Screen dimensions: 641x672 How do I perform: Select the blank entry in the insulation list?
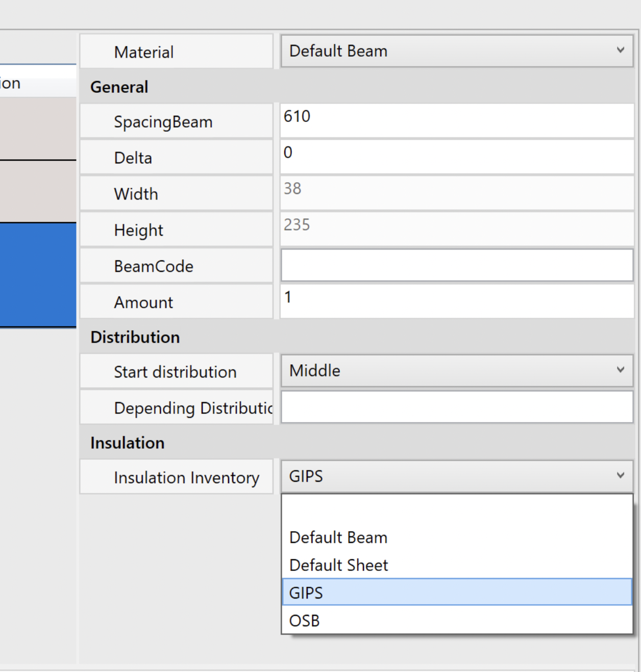pyautogui.click(x=456, y=510)
